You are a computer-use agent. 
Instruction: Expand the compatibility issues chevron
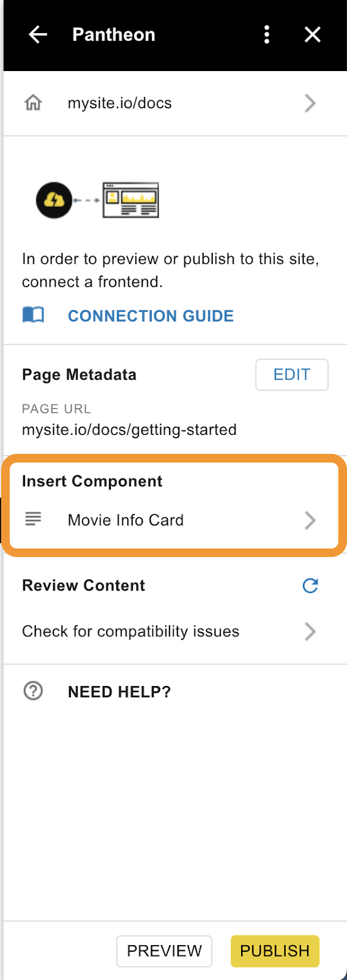coord(310,631)
